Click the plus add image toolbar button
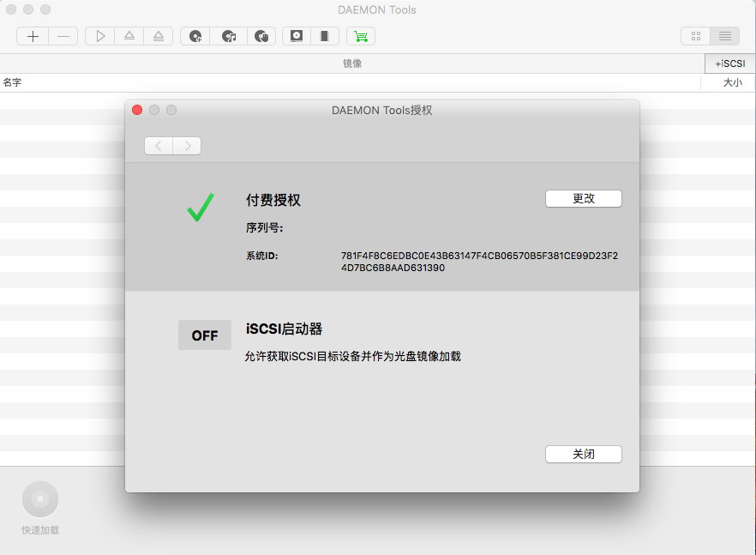Image resolution: width=756 pixels, height=555 pixels. click(x=33, y=36)
